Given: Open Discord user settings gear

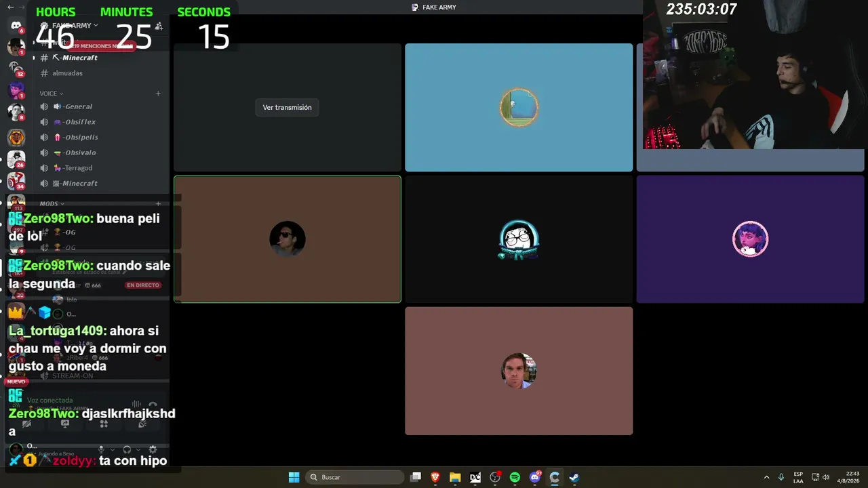Looking at the screenshot, I should 153,449.
